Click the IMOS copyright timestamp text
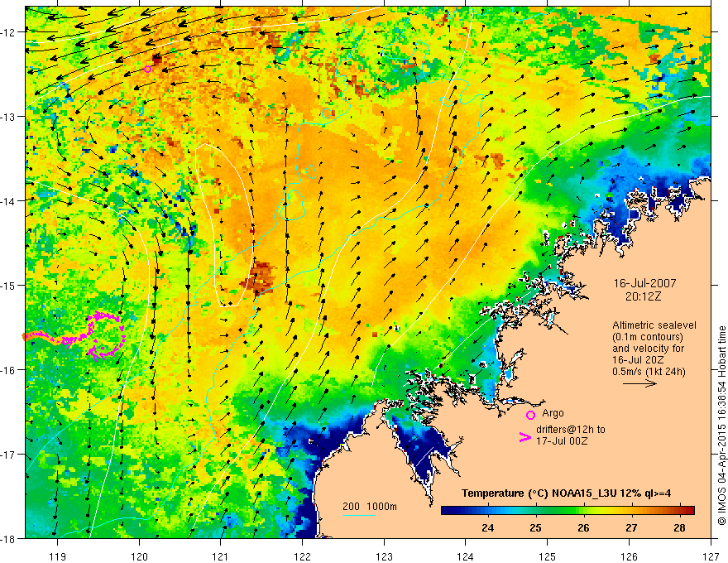Screen dimensions: 728x563 (x=721, y=426)
